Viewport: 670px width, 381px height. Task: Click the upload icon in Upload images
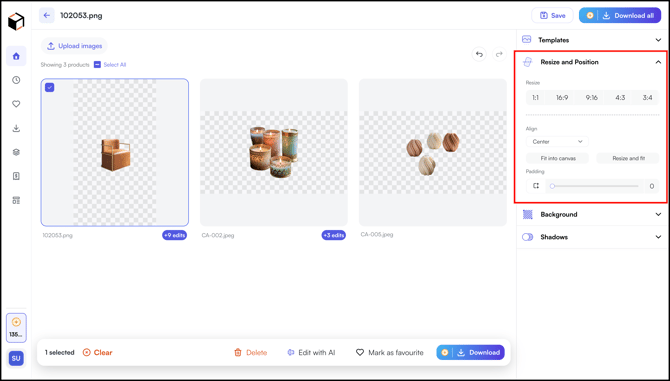(51, 46)
